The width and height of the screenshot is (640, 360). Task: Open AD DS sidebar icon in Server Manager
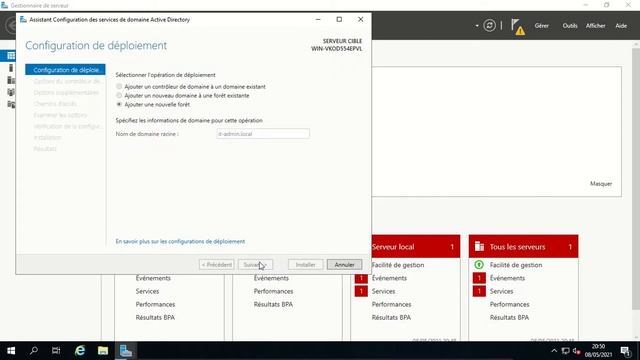point(11,92)
